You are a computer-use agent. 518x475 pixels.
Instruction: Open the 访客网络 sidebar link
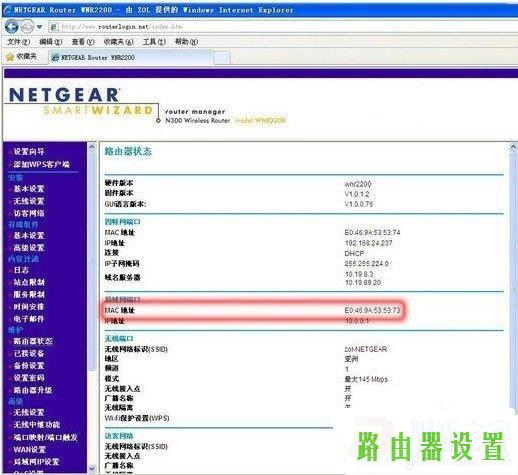coord(29,213)
